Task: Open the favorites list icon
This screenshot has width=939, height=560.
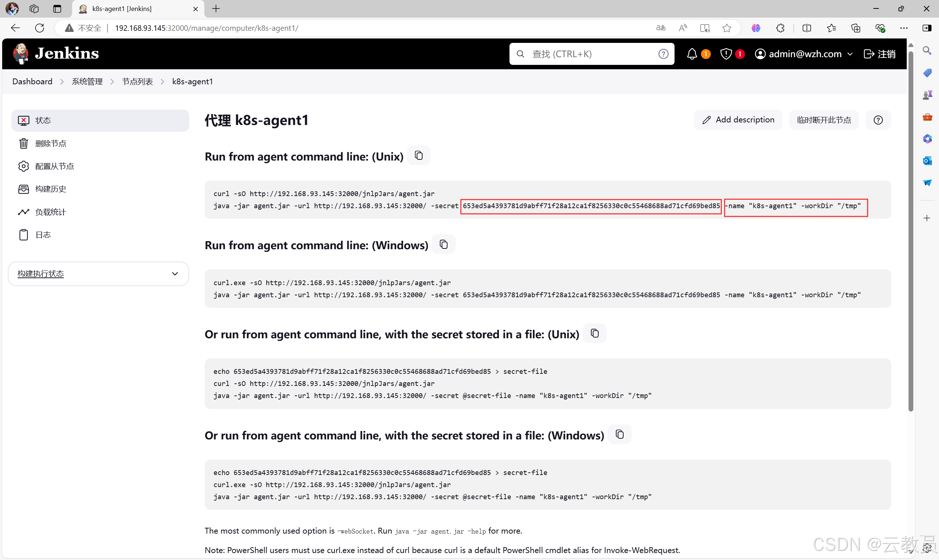Action: 831,28
